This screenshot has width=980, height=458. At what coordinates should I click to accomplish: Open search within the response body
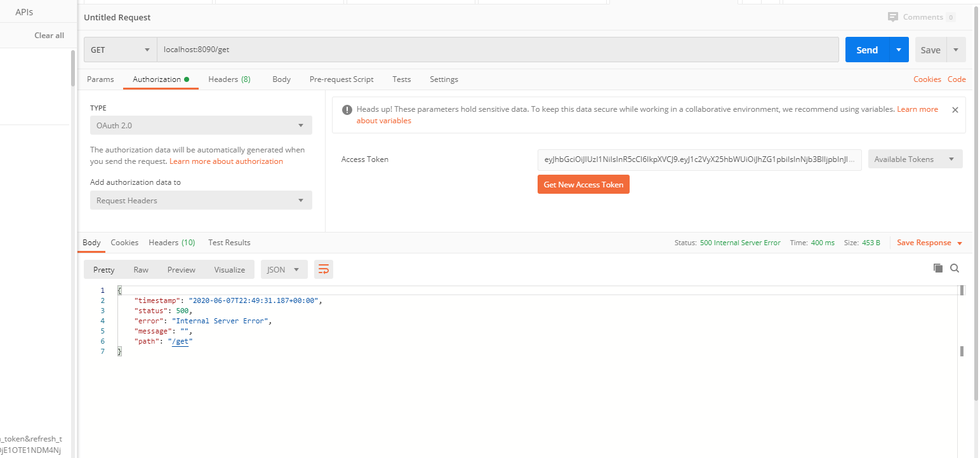955,268
